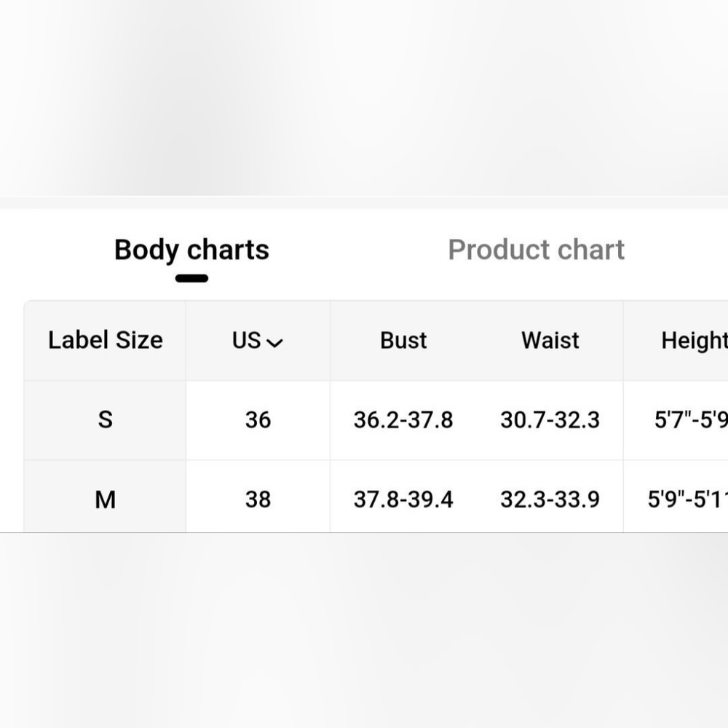Screen dimensions: 728x728
Task: Click waist value 32.3-33.9
Action: (x=550, y=499)
